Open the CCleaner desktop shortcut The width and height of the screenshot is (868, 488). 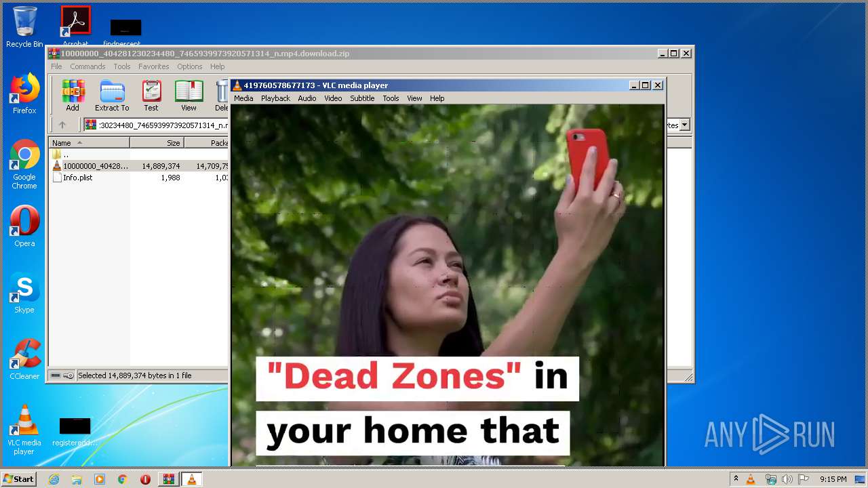24,359
